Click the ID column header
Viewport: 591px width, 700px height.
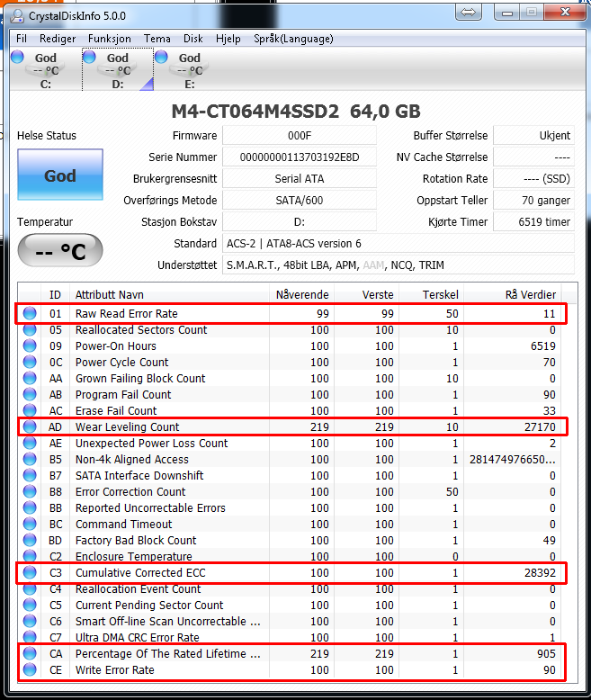click(55, 294)
